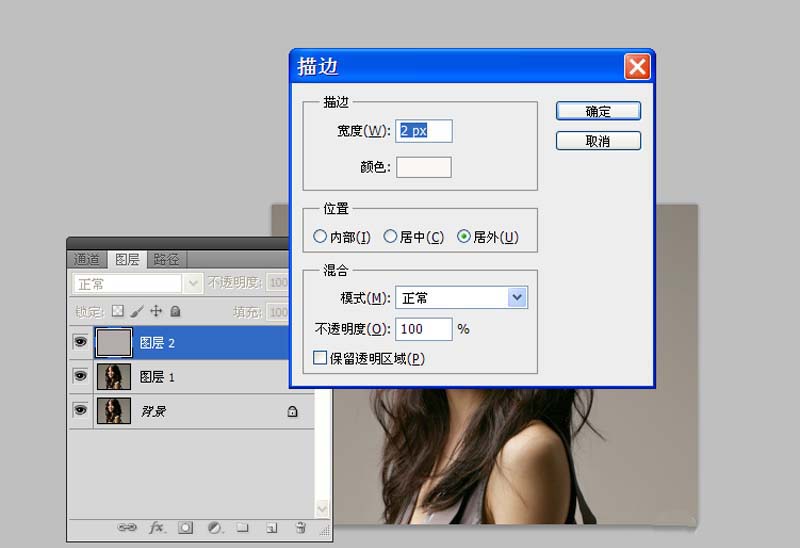This screenshot has width=800, height=548.
Task: Hide 图层 1 with eye icon
Action: tap(81, 376)
